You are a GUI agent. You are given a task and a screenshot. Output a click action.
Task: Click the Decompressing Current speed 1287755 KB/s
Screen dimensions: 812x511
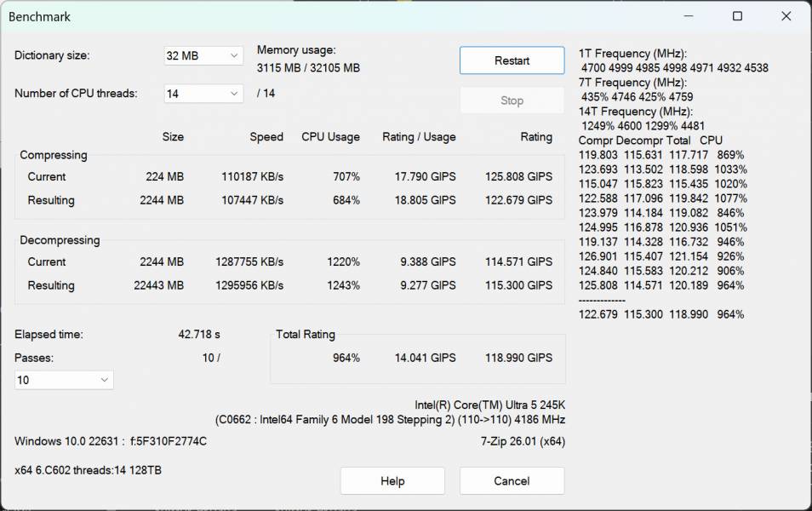click(x=249, y=261)
